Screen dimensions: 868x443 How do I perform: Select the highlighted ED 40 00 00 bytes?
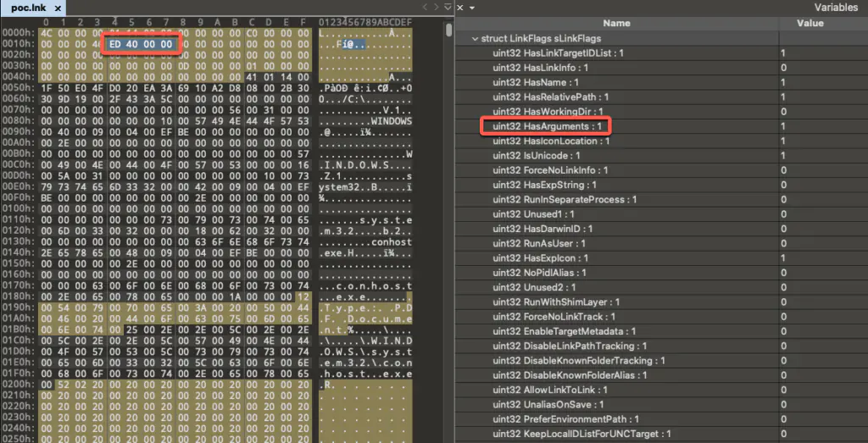[x=141, y=43]
